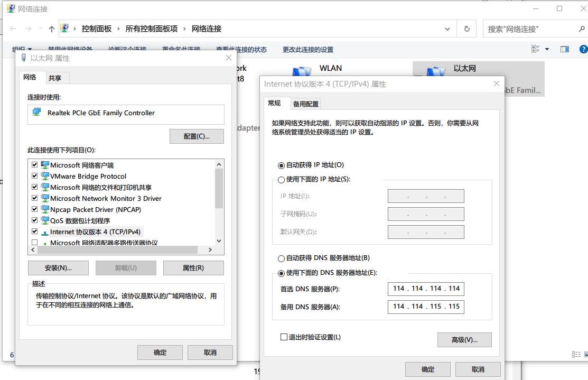This screenshot has height=380, width=588.
Task: Click the up navigation arrow icon
Action: [51, 29]
